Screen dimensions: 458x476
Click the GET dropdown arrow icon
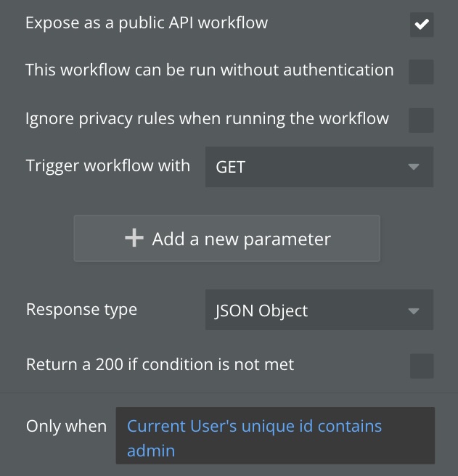[x=414, y=167]
